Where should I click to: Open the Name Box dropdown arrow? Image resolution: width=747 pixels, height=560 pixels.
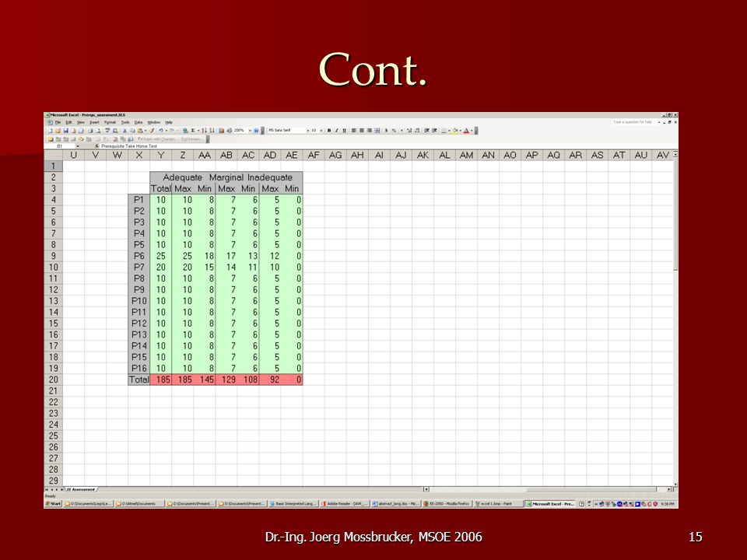coord(78,146)
